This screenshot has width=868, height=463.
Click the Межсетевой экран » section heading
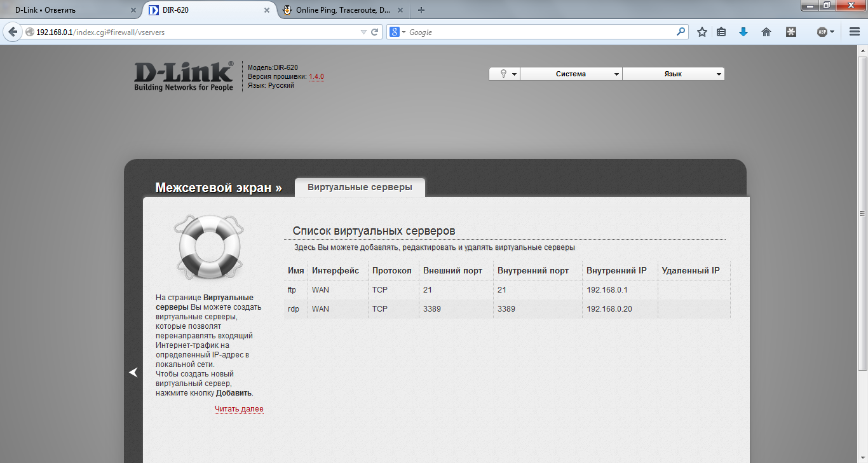point(219,188)
